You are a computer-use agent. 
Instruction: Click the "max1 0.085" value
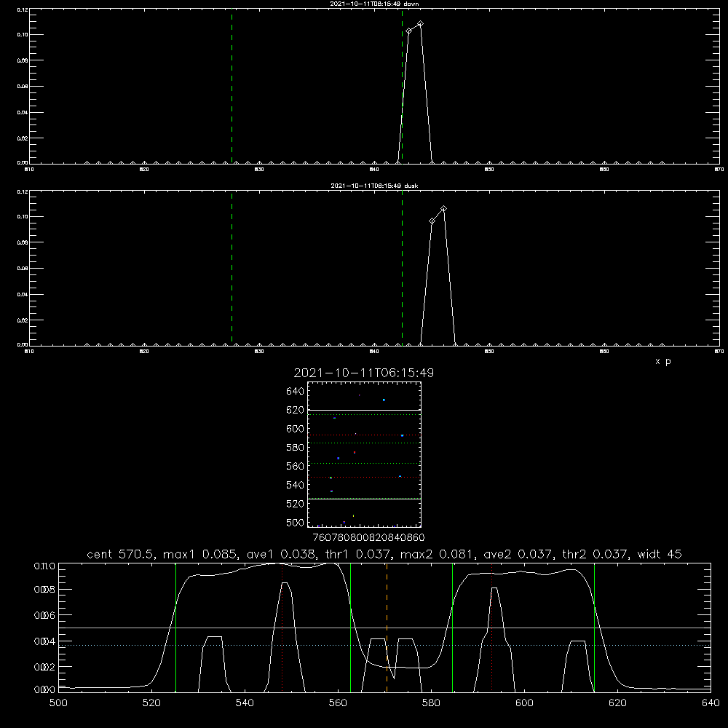point(201,554)
